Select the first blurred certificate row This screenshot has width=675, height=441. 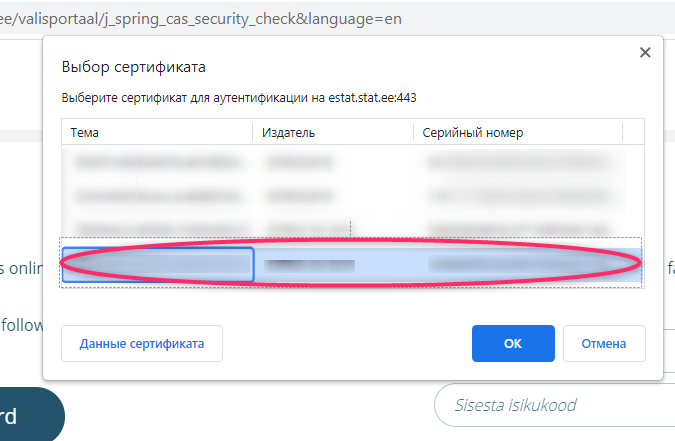click(353, 162)
